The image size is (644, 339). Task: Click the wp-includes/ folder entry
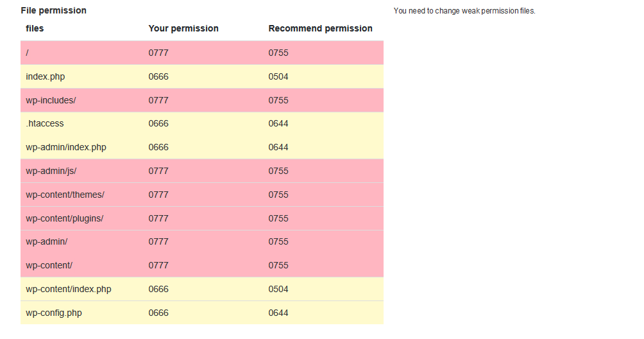pos(51,100)
